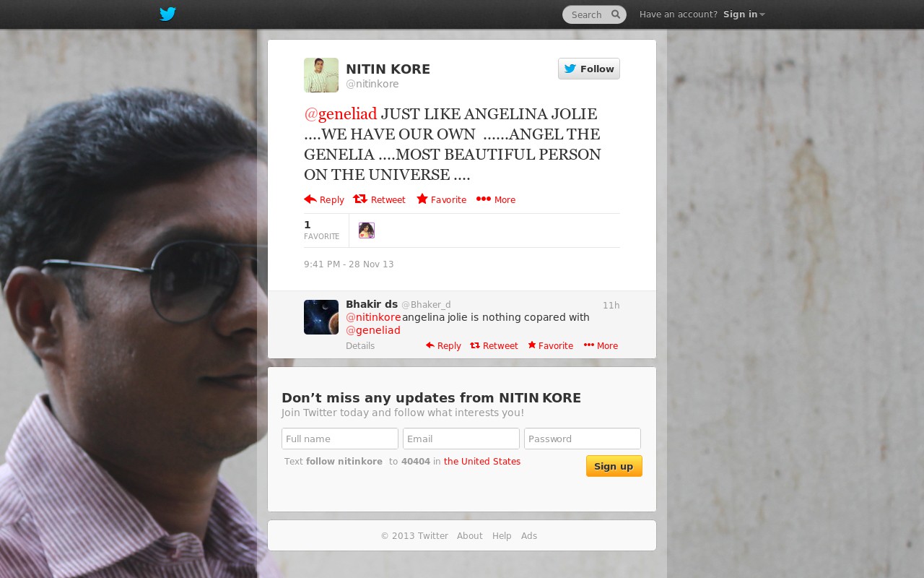Retweet NITIN KORE's tweet
The image size is (924, 578).
380,199
